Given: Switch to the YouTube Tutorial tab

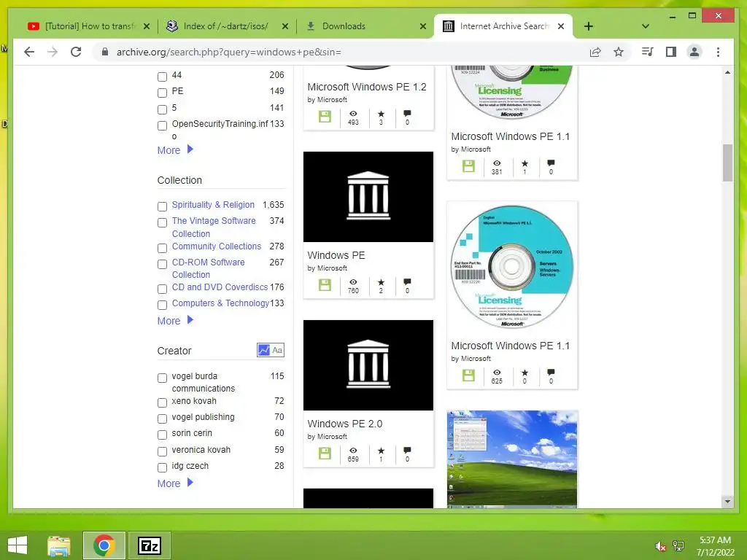Looking at the screenshot, I should [x=88, y=26].
